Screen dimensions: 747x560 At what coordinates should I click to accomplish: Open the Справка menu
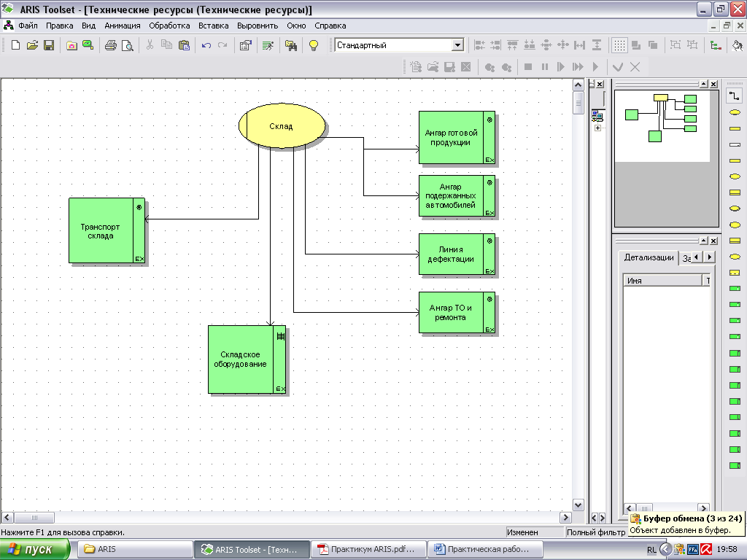pyautogui.click(x=330, y=26)
